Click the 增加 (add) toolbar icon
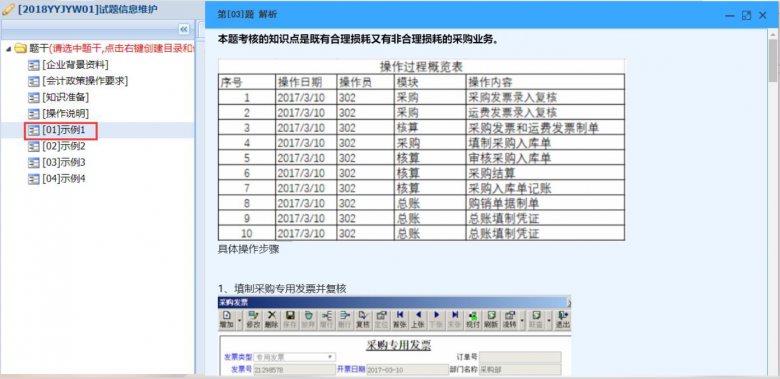 226,319
